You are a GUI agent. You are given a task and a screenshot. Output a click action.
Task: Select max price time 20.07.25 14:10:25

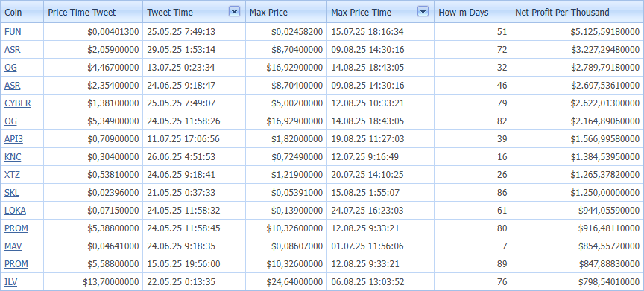381,175
